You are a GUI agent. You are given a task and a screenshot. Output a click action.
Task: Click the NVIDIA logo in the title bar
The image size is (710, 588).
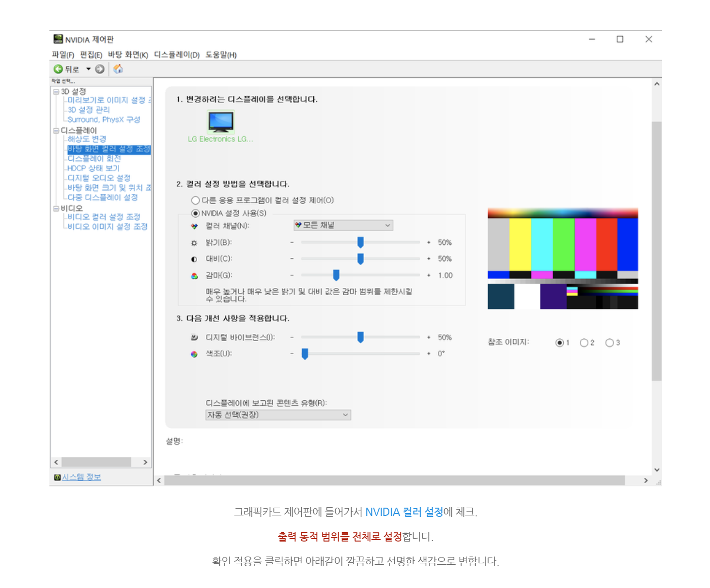(58, 39)
